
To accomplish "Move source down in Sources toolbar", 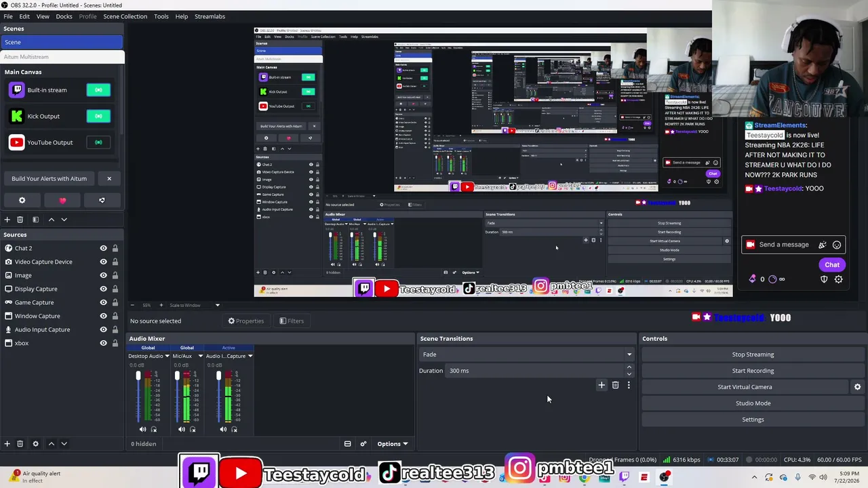I will pyautogui.click(x=64, y=444).
